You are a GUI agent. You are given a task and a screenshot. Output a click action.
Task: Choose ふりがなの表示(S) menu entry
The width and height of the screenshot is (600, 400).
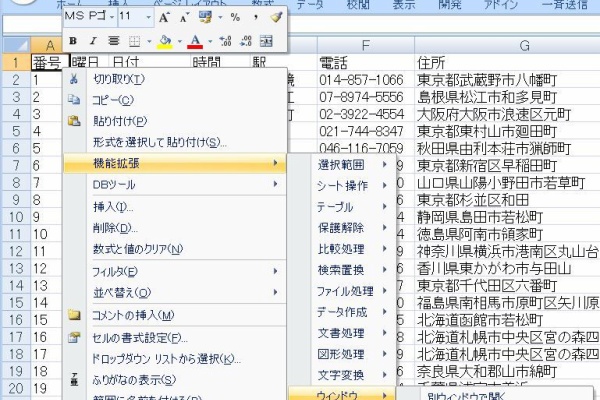coord(175,380)
